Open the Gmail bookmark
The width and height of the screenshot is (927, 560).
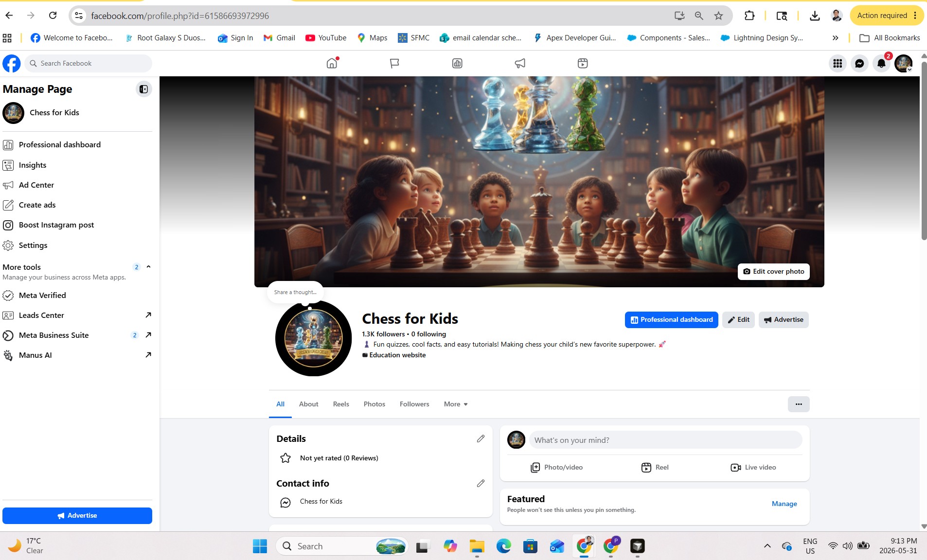(x=279, y=37)
